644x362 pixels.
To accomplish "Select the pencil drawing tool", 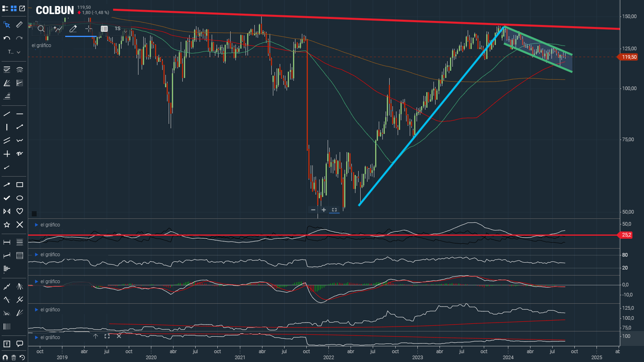I will 73,29.
